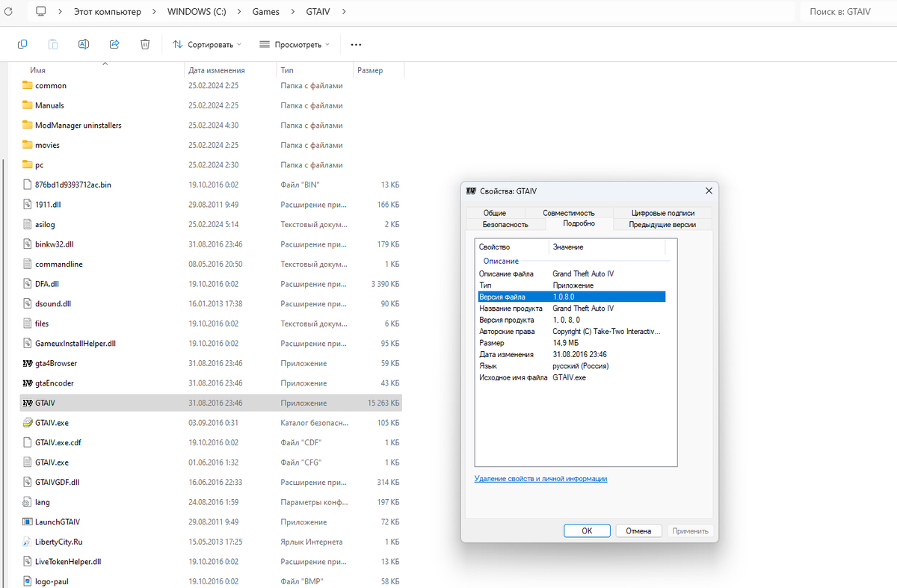897x588 pixels.
Task: Click the search field Поиск в: GTAIV
Action: (x=847, y=12)
